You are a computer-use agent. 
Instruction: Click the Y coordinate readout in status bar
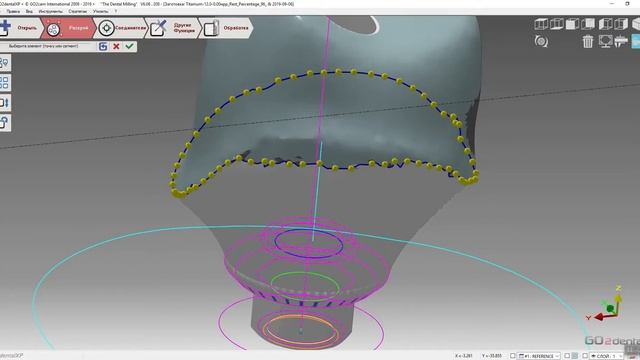pyautogui.click(x=491, y=356)
